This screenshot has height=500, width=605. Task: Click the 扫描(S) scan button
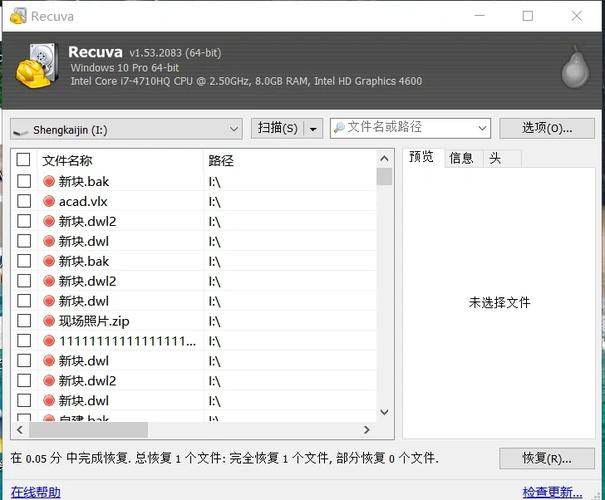(x=278, y=128)
